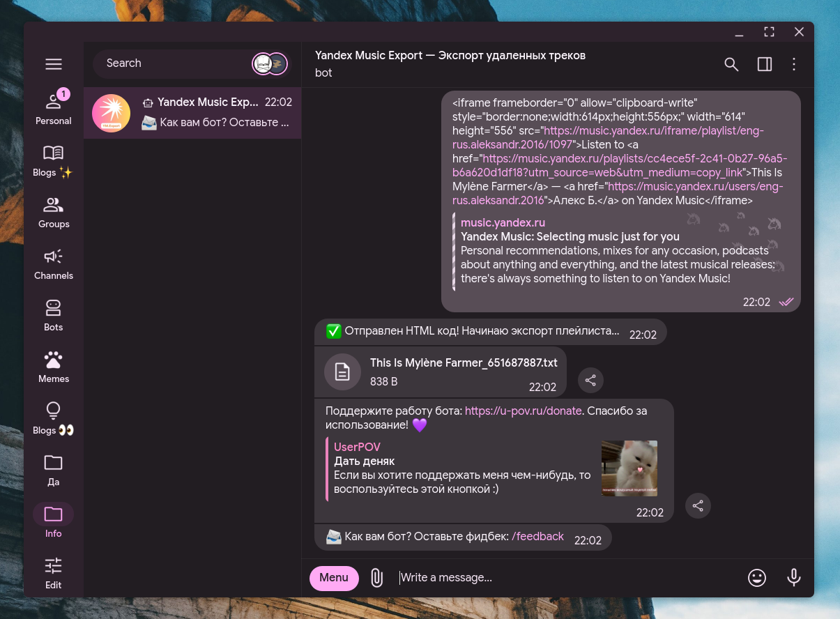Switch to the Personal folder tab
This screenshot has height=619, width=840.
click(54, 109)
